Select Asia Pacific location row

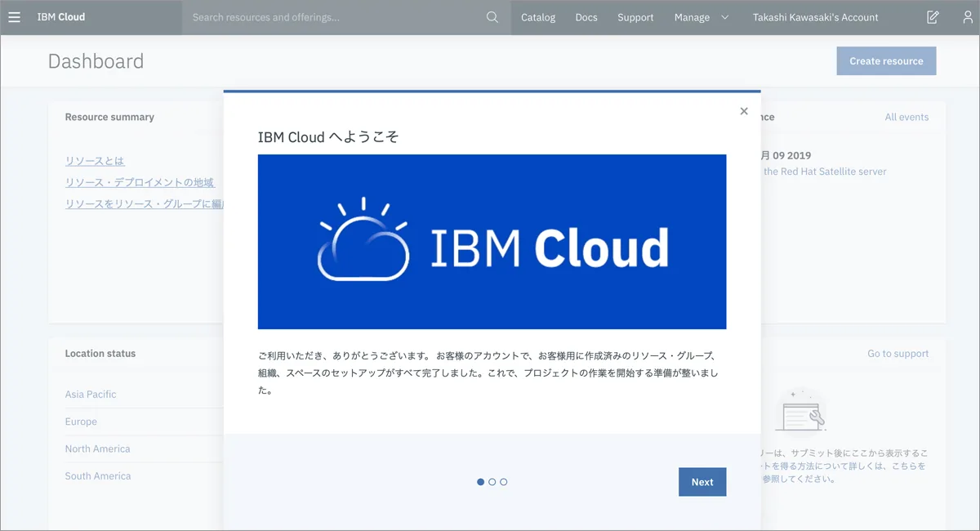click(144, 395)
